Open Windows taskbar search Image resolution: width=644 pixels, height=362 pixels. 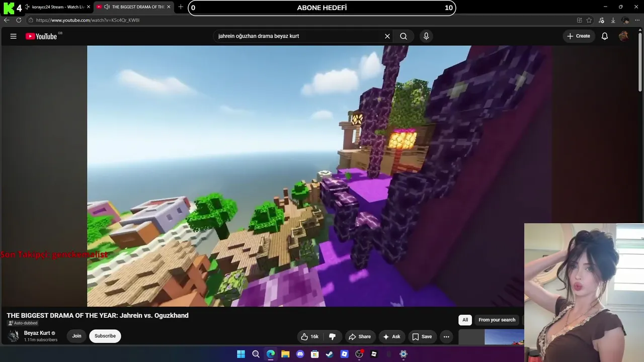point(256,354)
